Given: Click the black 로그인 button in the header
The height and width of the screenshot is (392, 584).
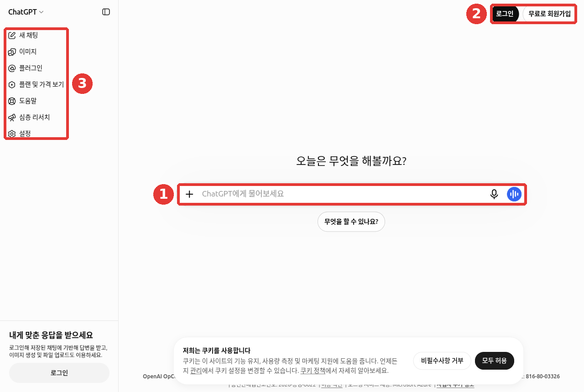Looking at the screenshot, I should coord(505,14).
